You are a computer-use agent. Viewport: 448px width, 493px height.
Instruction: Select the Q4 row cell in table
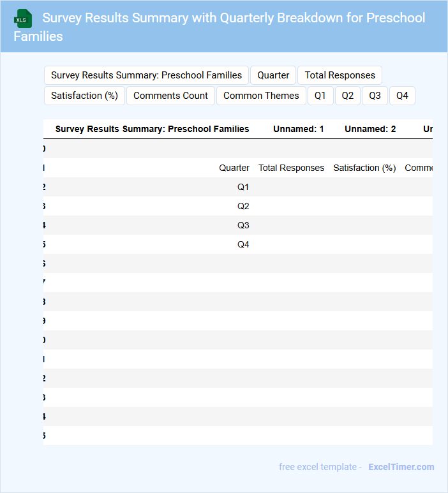pyautogui.click(x=243, y=244)
